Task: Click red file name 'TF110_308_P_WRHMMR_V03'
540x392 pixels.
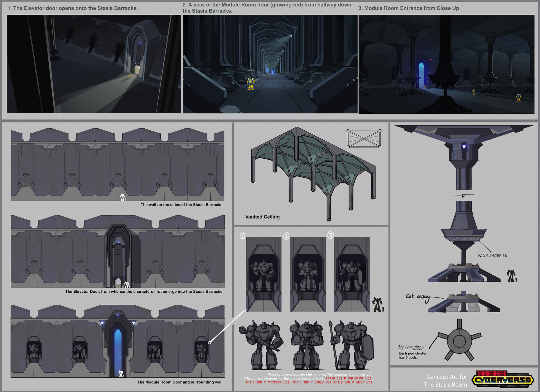Action: click(x=348, y=378)
